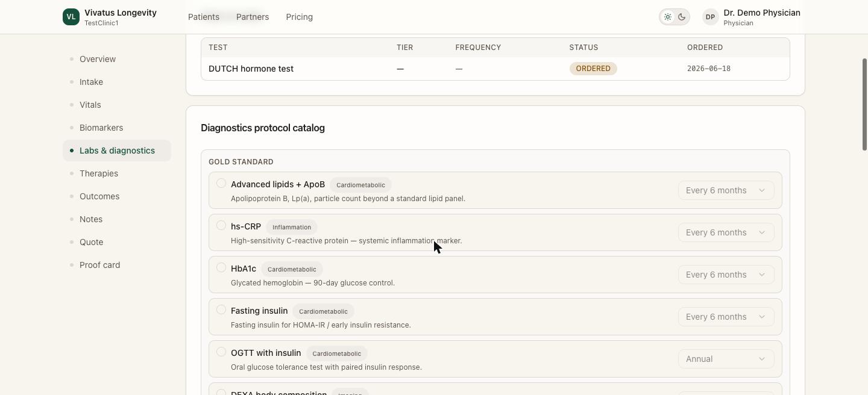Open the Partners nav item
This screenshot has height=395, width=868.
point(253,17)
